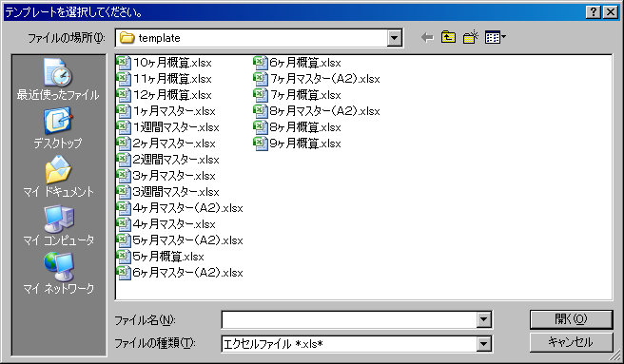Click Excel icon of 8ヶ月概算.xlsx
This screenshot has height=364, width=624.
click(x=261, y=127)
